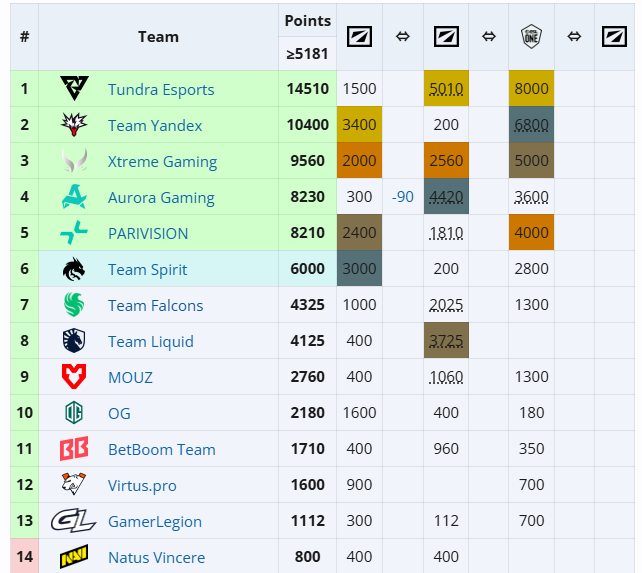The image size is (642, 573).
Task: Click Team Yandex's gold 3400 cell
Action: 359,125
